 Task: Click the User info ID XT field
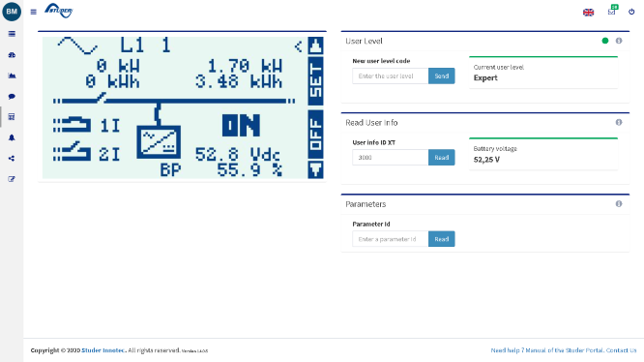click(391, 158)
